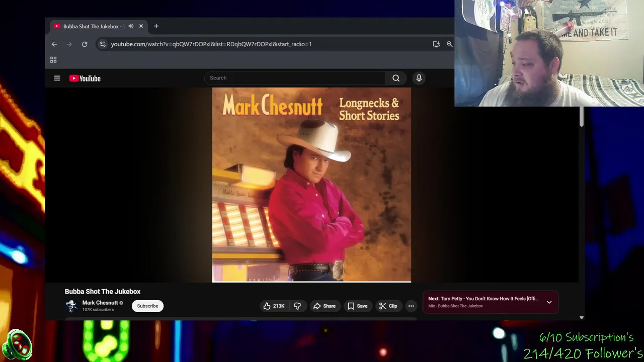Click the install app icon in address bar

(436, 44)
